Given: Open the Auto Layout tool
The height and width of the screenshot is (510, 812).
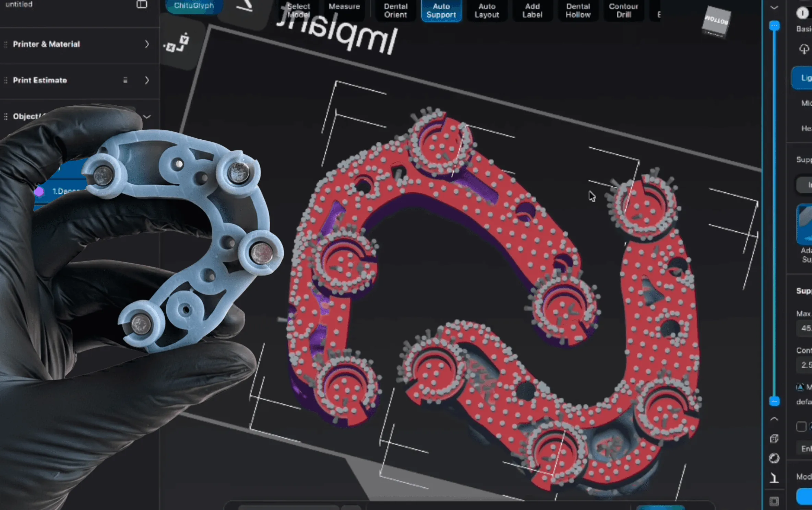Looking at the screenshot, I should pos(487,11).
